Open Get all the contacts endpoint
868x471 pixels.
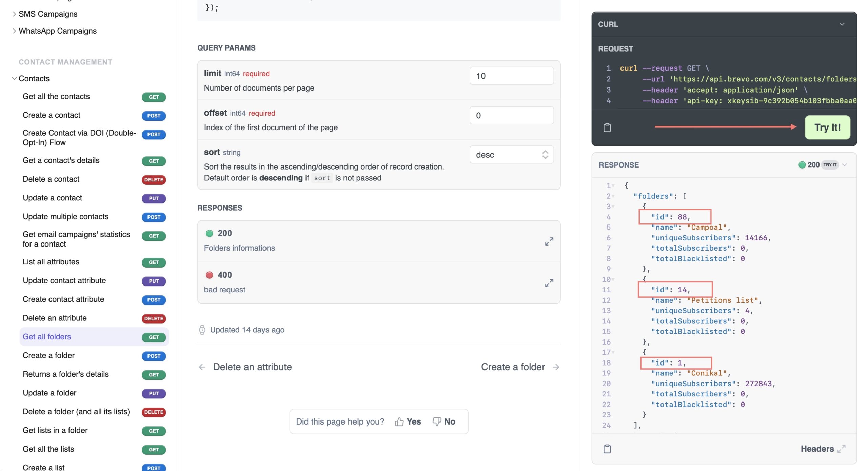[56, 97]
